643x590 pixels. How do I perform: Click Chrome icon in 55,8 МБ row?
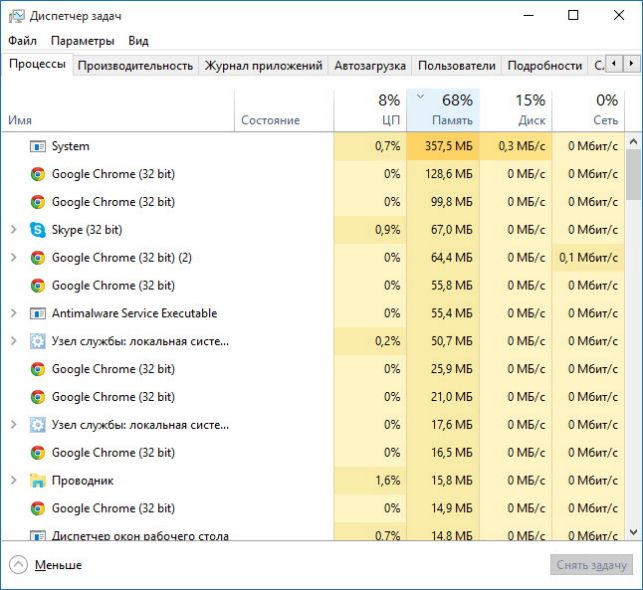(38, 286)
